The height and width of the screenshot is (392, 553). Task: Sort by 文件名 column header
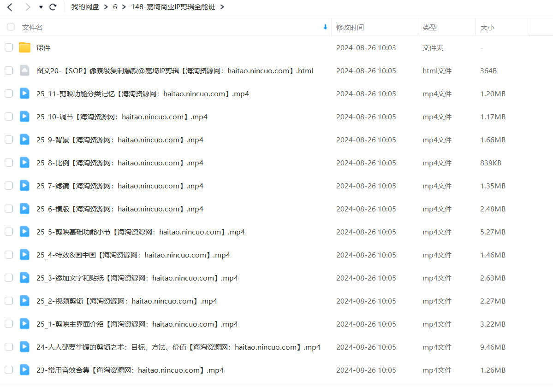click(x=32, y=28)
